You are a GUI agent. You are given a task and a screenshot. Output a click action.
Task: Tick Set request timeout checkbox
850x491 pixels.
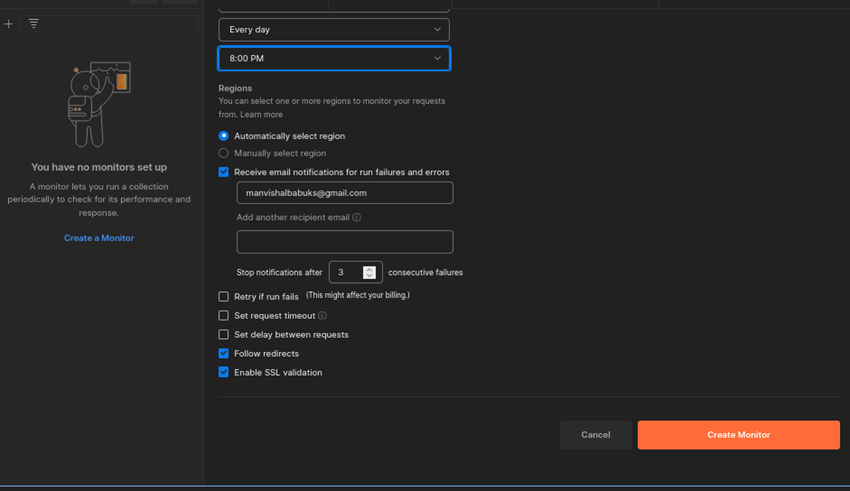coord(224,316)
